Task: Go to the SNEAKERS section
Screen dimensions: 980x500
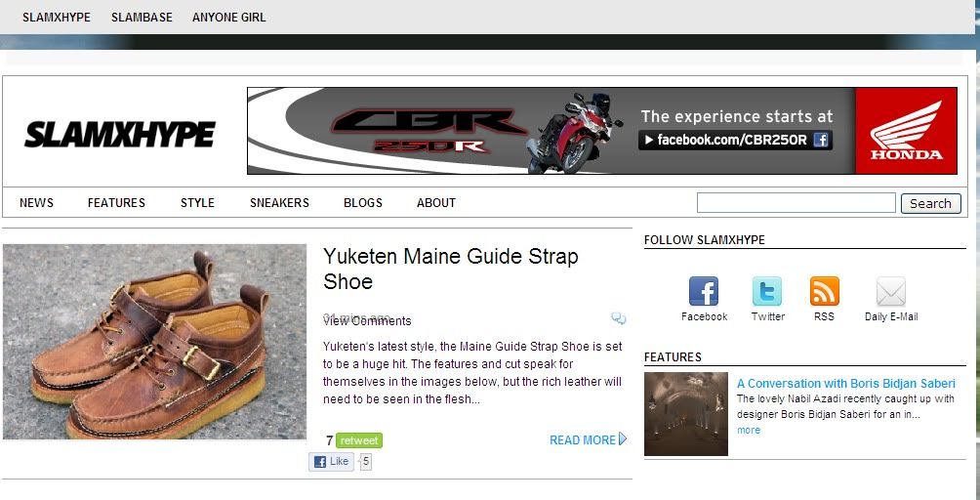Action: (x=279, y=202)
